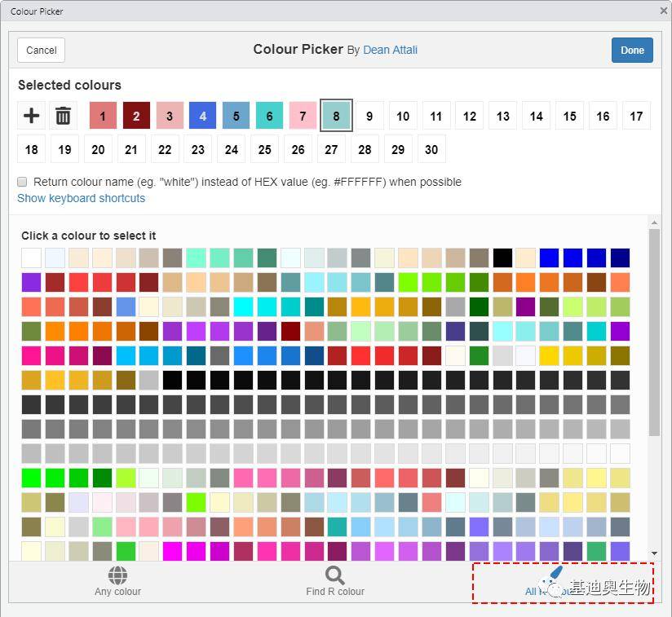Click the Cancel button
This screenshot has width=672, height=617.
tap(41, 50)
